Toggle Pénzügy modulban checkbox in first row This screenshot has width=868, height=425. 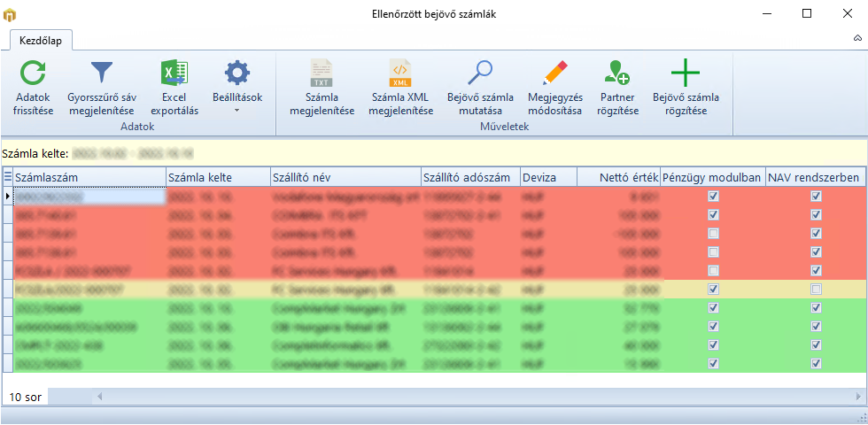click(713, 197)
